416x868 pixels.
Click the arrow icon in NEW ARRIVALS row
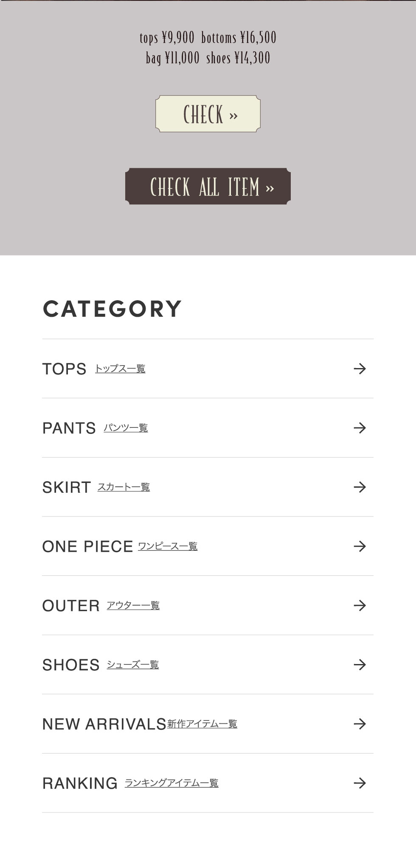tap(360, 724)
